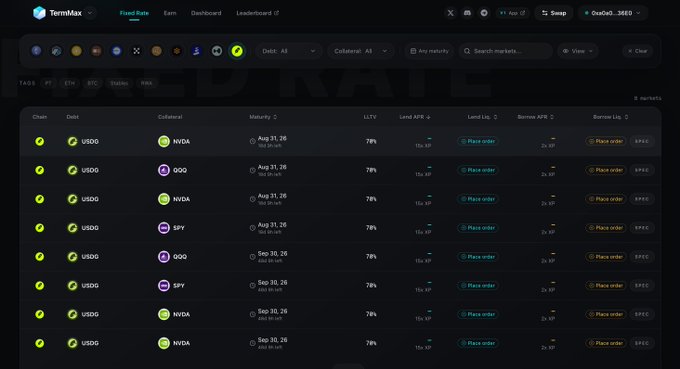Viewport: 680px width, 369px height.
Task: Open SPEC for QQQ Sep 30 row
Action: click(642, 257)
